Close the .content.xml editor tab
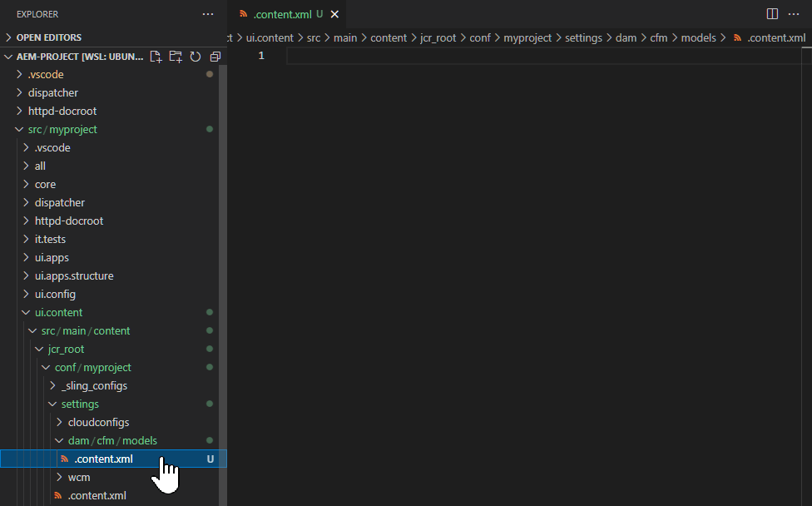The height and width of the screenshot is (506, 812). tap(334, 14)
